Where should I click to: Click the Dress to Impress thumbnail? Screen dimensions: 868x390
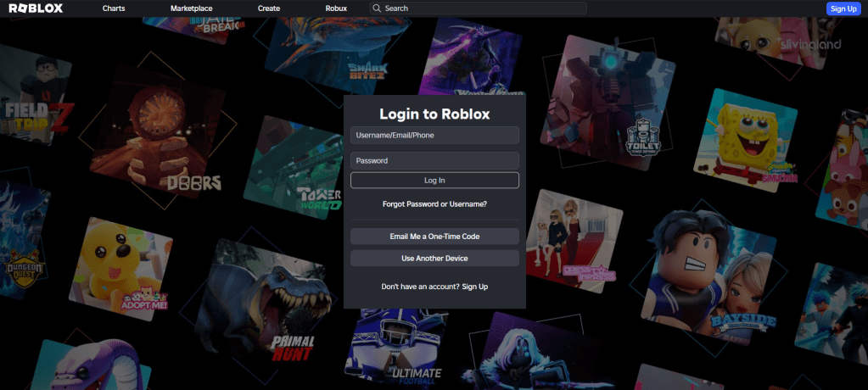[x=574, y=239]
